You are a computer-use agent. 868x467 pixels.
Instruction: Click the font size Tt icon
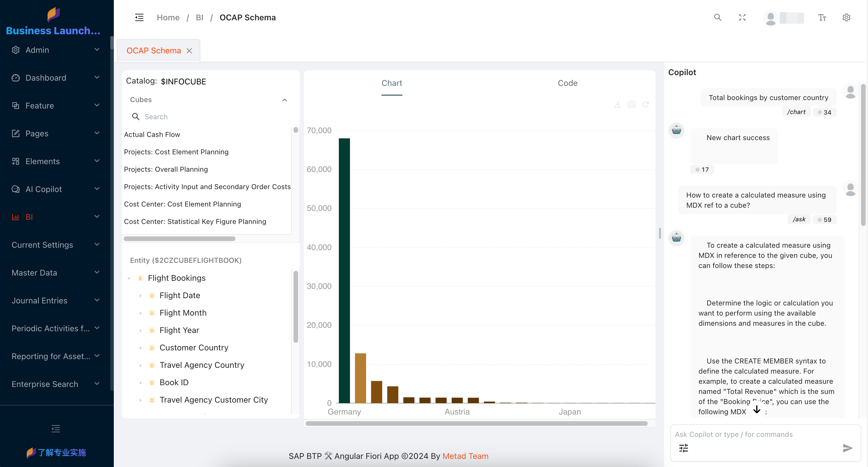coord(822,17)
